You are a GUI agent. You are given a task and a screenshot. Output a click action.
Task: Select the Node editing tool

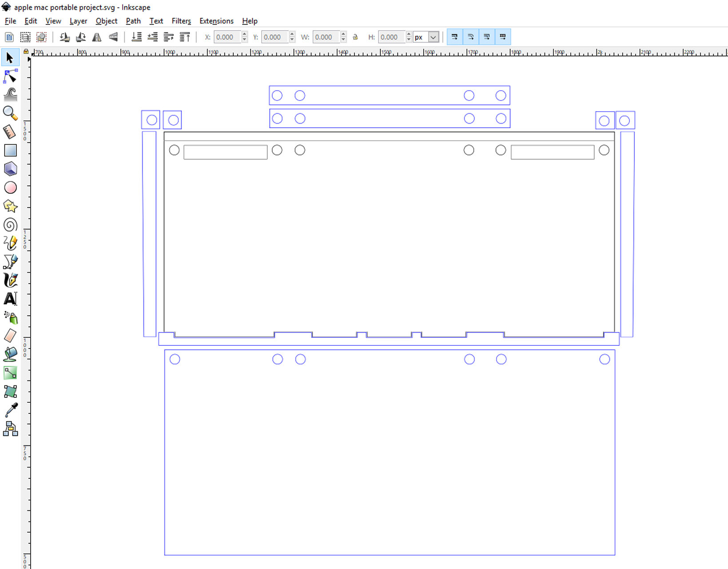pyautogui.click(x=10, y=76)
